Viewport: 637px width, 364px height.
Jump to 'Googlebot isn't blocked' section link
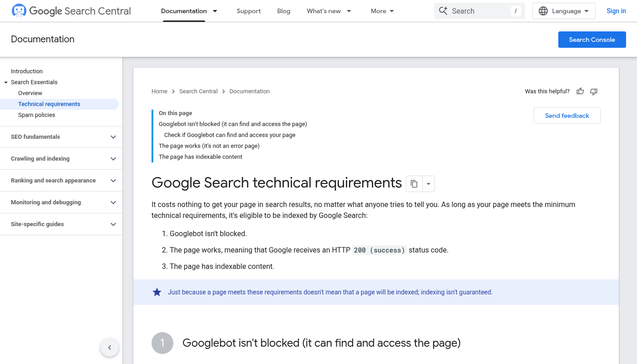[233, 124]
